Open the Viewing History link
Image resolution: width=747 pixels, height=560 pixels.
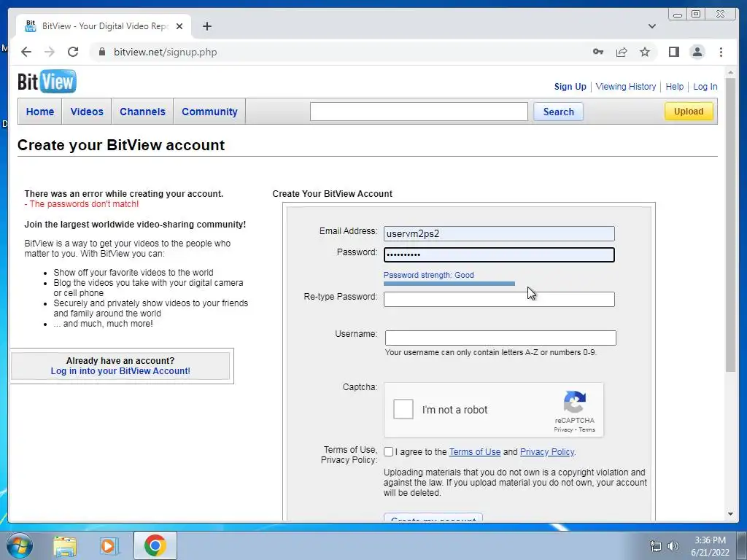[x=625, y=87]
